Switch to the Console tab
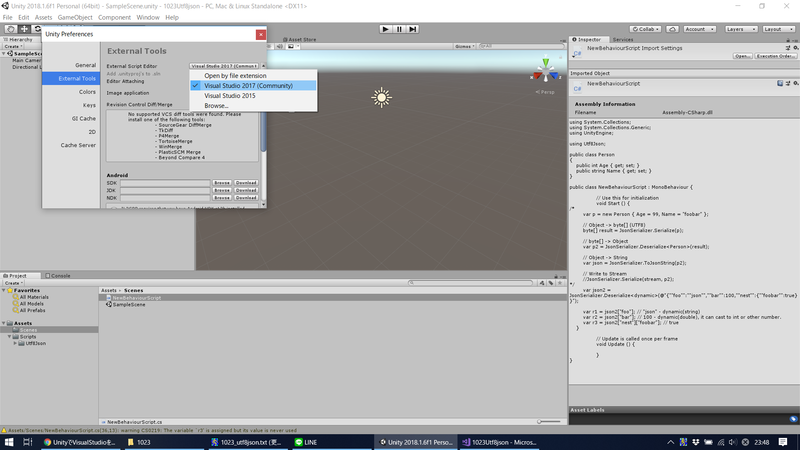The image size is (800, 450). [58, 276]
